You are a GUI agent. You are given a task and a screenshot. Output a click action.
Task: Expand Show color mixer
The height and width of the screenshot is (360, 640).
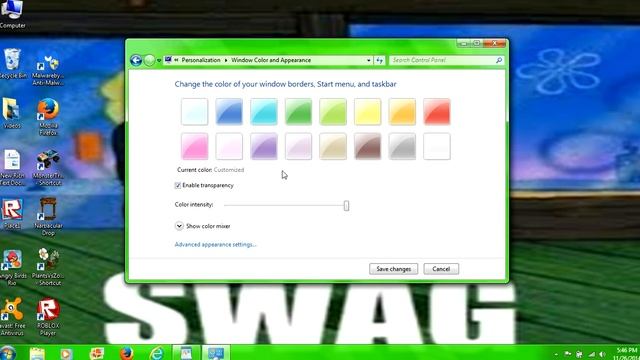pos(179,226)
